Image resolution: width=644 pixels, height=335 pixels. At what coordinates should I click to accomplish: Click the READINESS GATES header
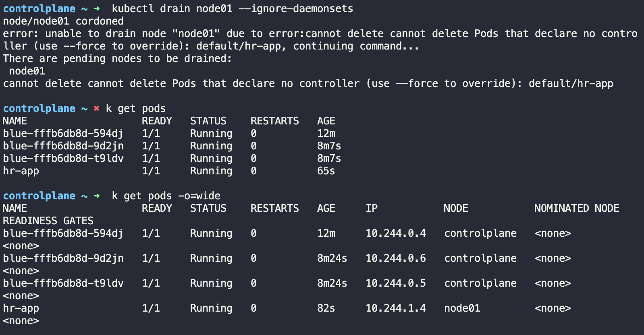[48, 221]
